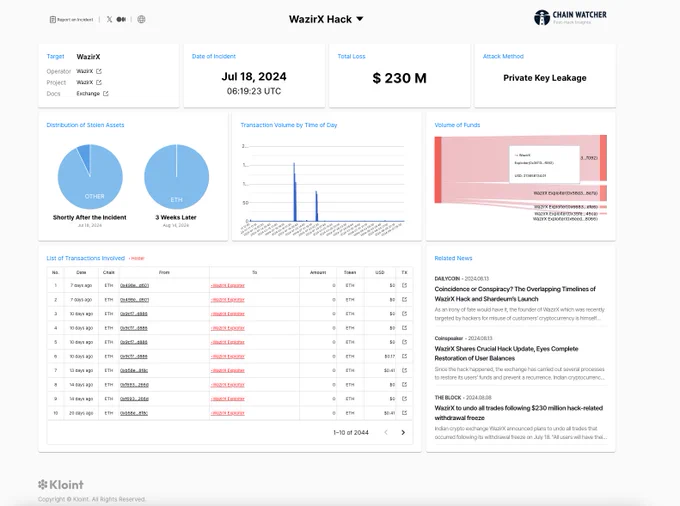
Task: Go to previous page of transactions
Action: (x=386, y=432)
